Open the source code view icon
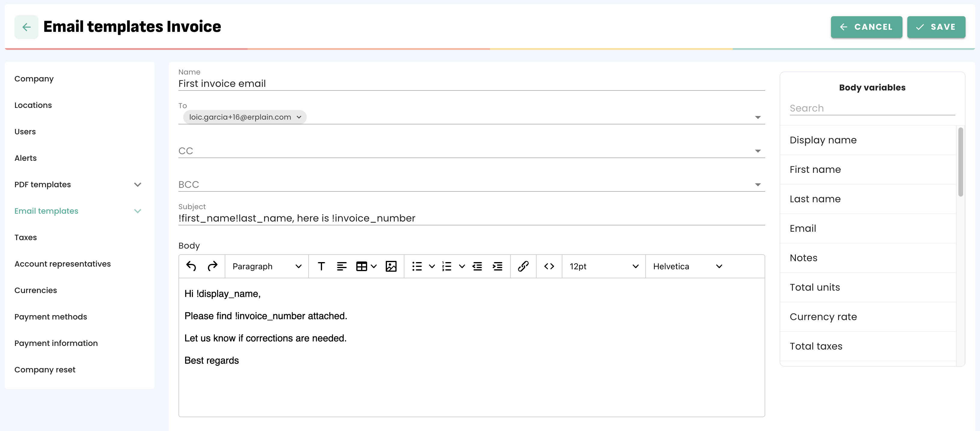 [x=549, y=266]
